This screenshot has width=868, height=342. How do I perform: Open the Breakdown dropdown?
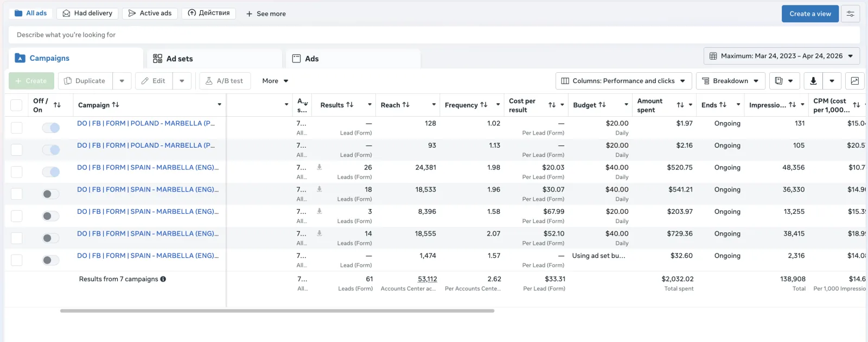[x=730, y=81]
